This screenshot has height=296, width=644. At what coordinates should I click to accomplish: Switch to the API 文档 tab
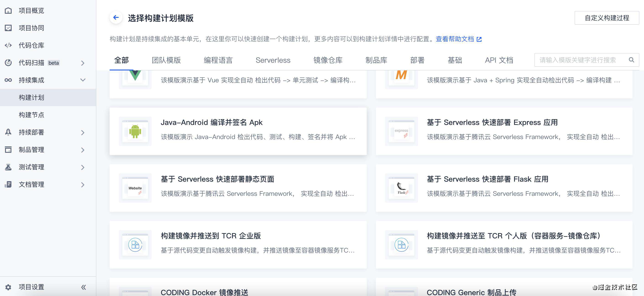point(499,60)
